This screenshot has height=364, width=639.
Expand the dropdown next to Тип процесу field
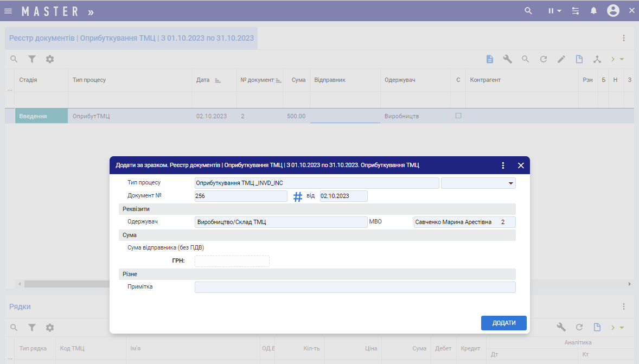tap(510, 183)
